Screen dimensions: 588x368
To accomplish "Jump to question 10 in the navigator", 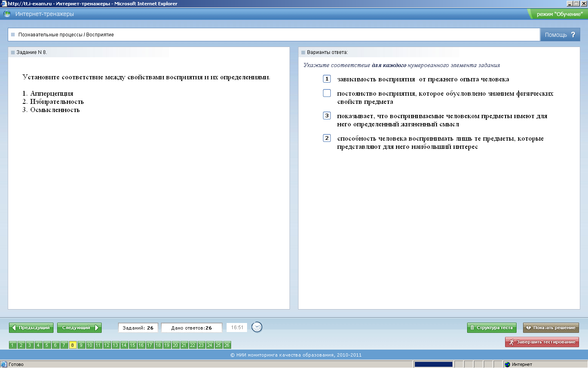I will click(90, 345).
